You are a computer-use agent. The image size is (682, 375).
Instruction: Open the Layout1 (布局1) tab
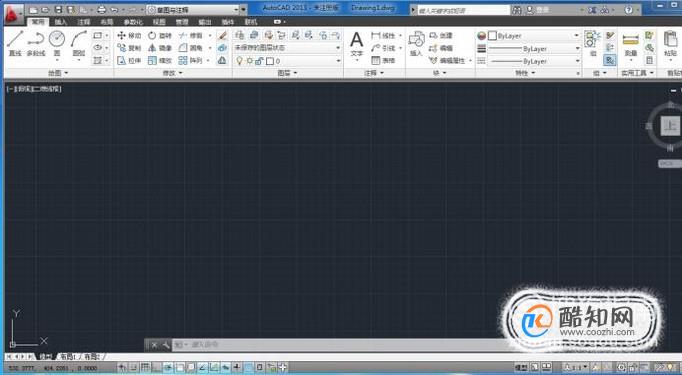[68, 357]
